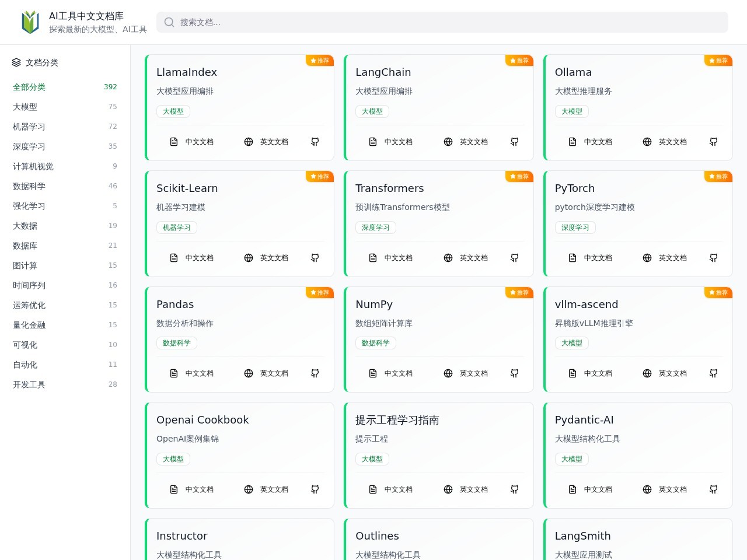Click the AI工具中文文档库 logo icon
The height and width of the screenshot is (560, 747).
tap(30, 22)
